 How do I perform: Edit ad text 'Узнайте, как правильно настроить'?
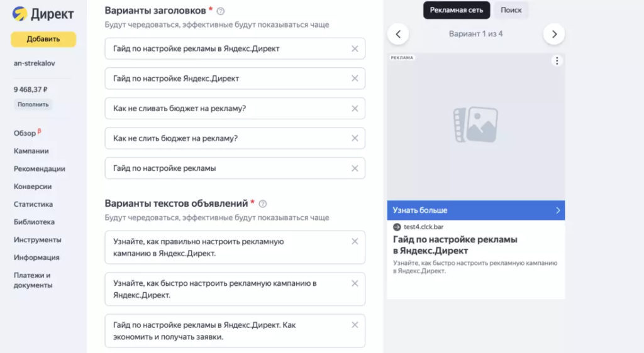click(x=235, y=247)
